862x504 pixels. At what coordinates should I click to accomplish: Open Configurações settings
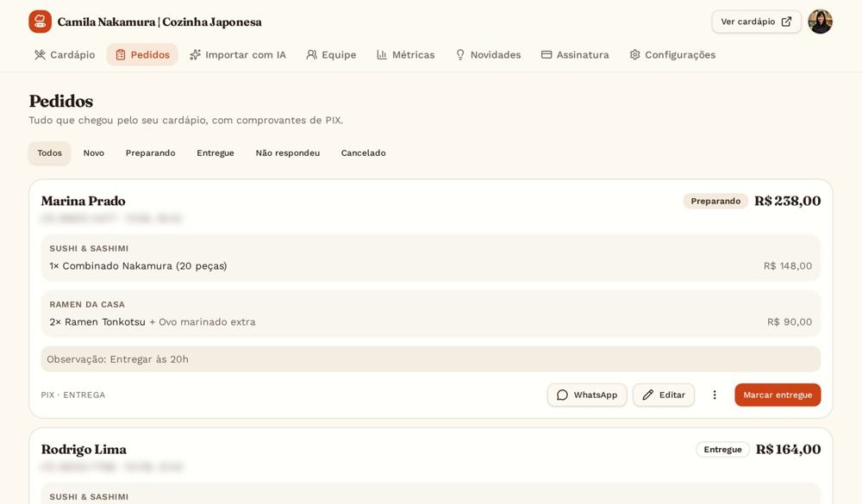tap(672, 54)
